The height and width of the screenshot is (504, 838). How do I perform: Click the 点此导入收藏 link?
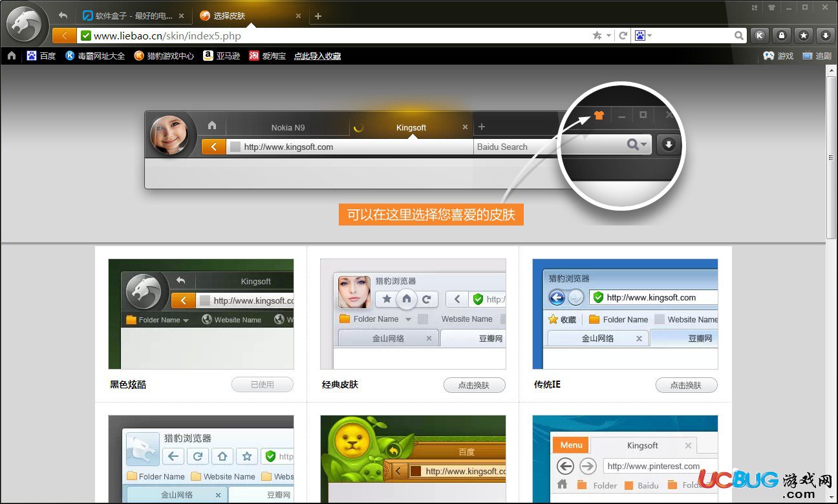coord(317,56)
